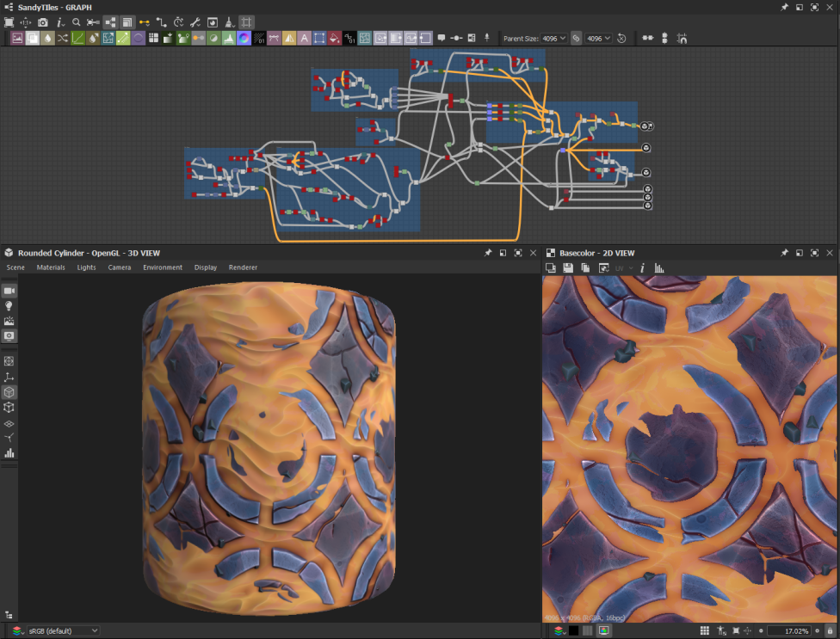Open the sRGB (default) color profile dropdown
Image resolution: width=840 pixels, height=639 pixels.
pos(63,631)
